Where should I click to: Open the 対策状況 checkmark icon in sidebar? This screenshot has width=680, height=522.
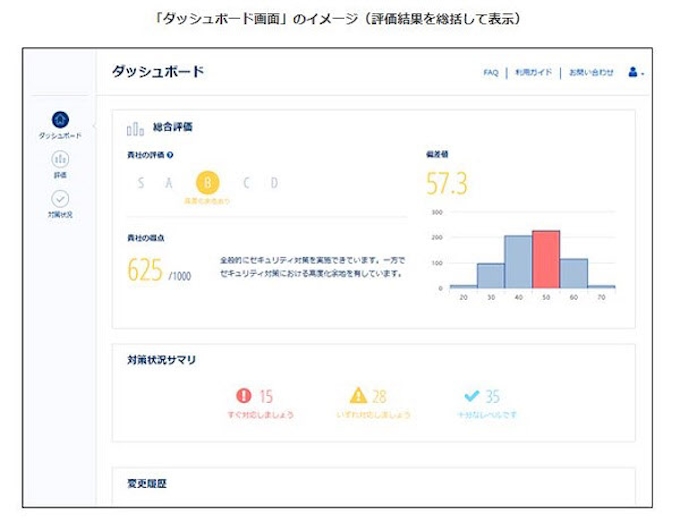(60, 199)
